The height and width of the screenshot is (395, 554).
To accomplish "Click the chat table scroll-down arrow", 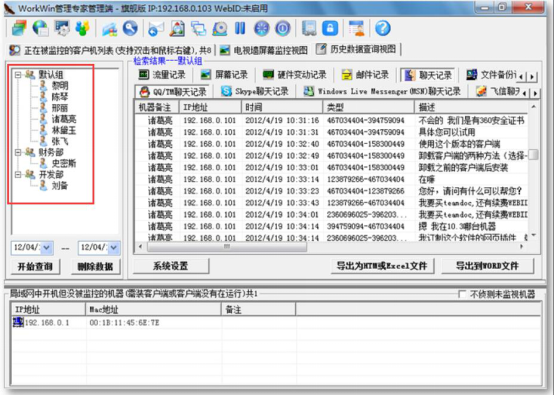I will (x=534, y=235).
